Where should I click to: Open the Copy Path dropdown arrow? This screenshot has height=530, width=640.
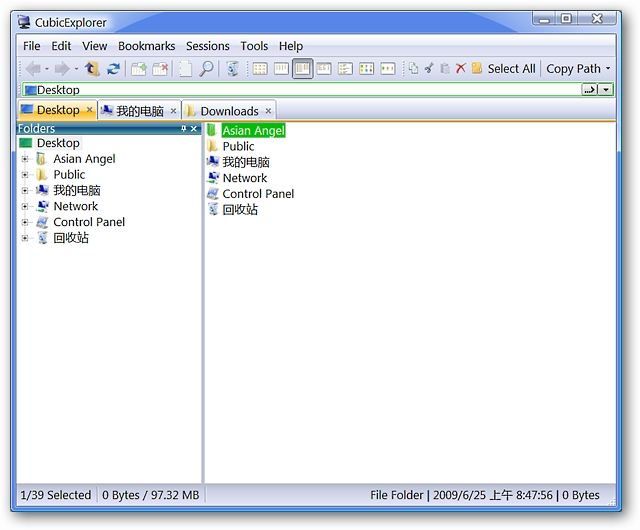click(x=608, y=69)
